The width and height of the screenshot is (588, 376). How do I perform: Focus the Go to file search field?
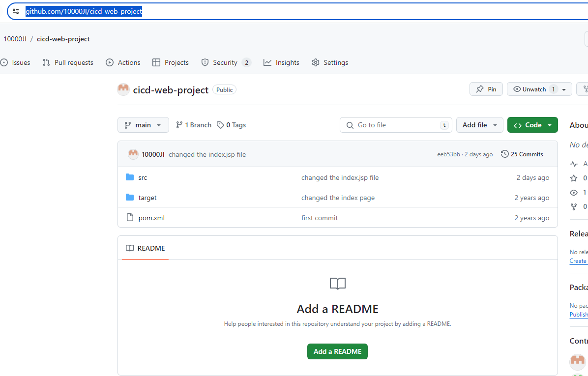[x=396, y=125]
